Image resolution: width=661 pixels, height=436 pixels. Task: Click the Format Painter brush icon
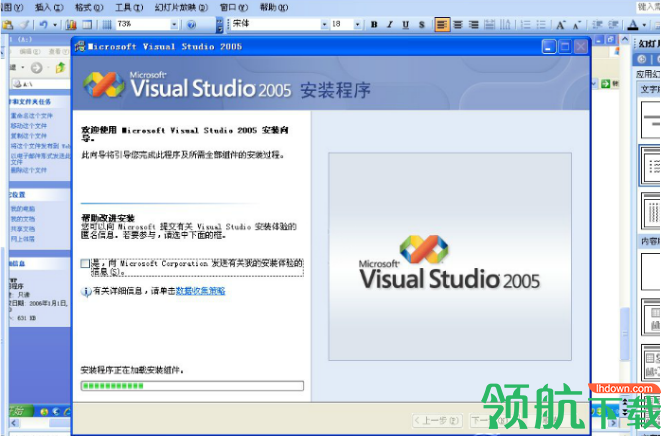(24, 25)
